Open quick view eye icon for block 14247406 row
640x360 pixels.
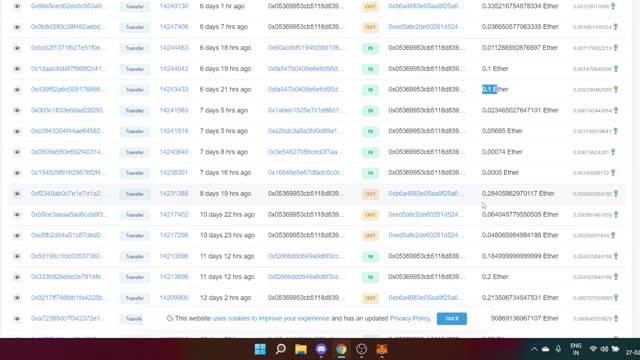[17, 27]
